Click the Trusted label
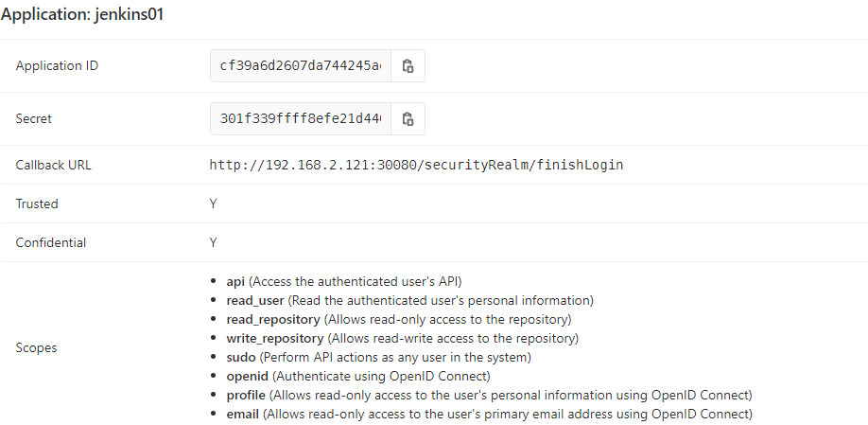868x425 pixels. [x=37, y=204]
